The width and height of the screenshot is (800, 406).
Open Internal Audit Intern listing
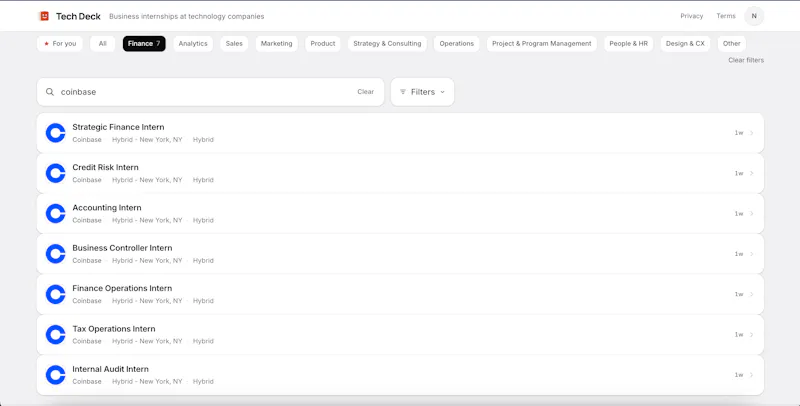pos(400,375)
